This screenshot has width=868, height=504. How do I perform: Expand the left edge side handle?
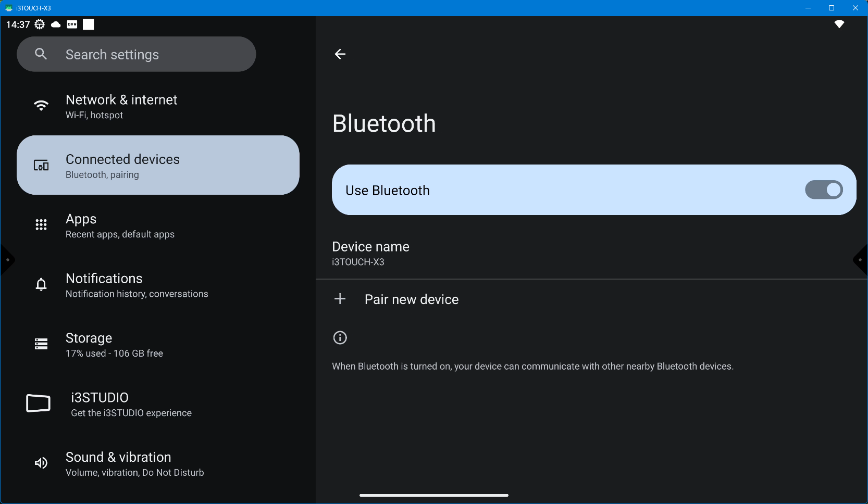point(7,260)
